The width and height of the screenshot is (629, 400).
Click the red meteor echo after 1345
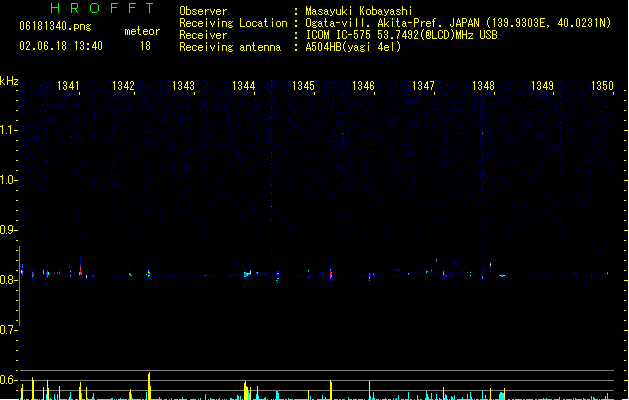[x=331, y=275]
